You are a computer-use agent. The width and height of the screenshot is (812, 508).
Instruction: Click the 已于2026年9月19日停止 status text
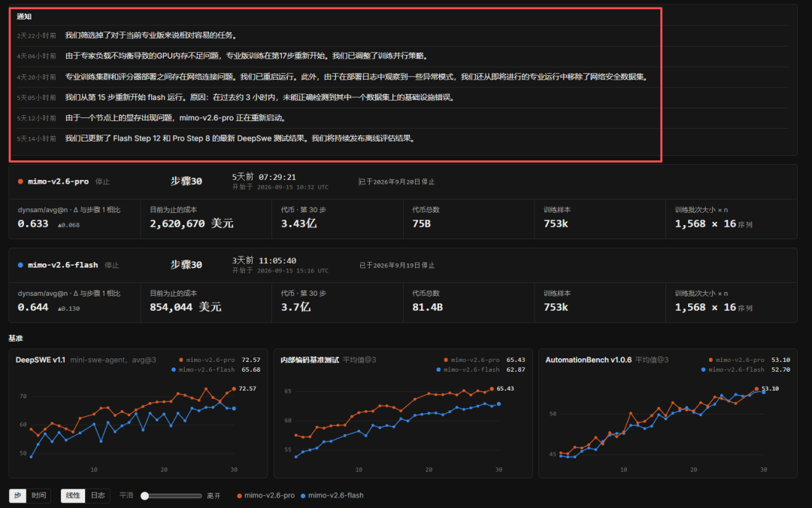point(397,266)
